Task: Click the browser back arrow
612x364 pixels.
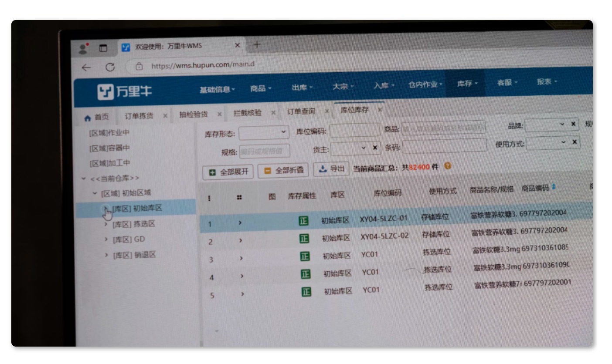Action: coord(86,67)
